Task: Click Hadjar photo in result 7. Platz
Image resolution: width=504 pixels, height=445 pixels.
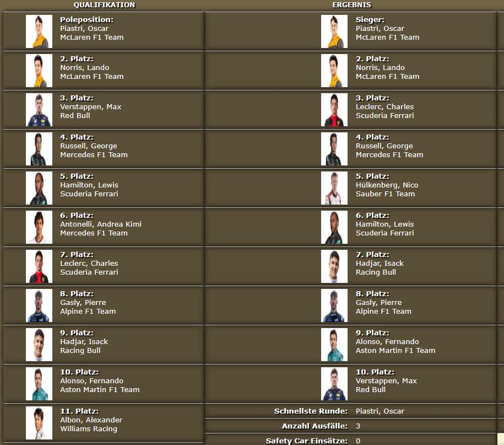Action: (334, 266)
